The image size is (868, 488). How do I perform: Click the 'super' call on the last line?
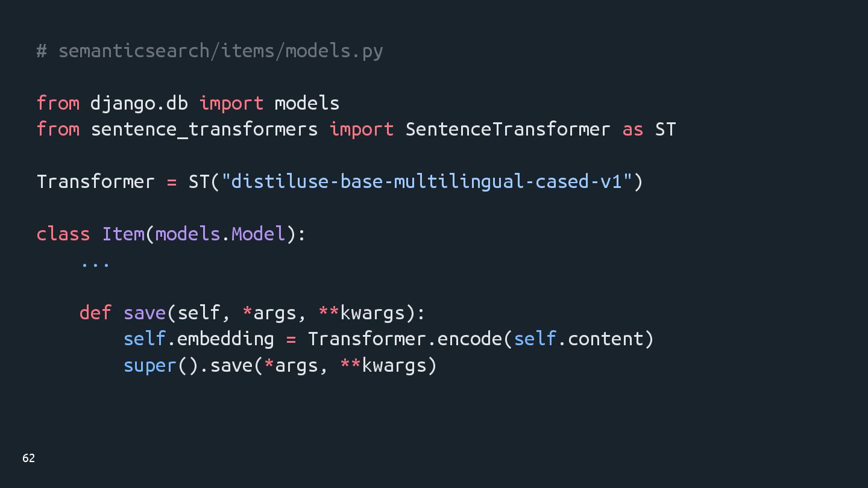coord(149,366)
